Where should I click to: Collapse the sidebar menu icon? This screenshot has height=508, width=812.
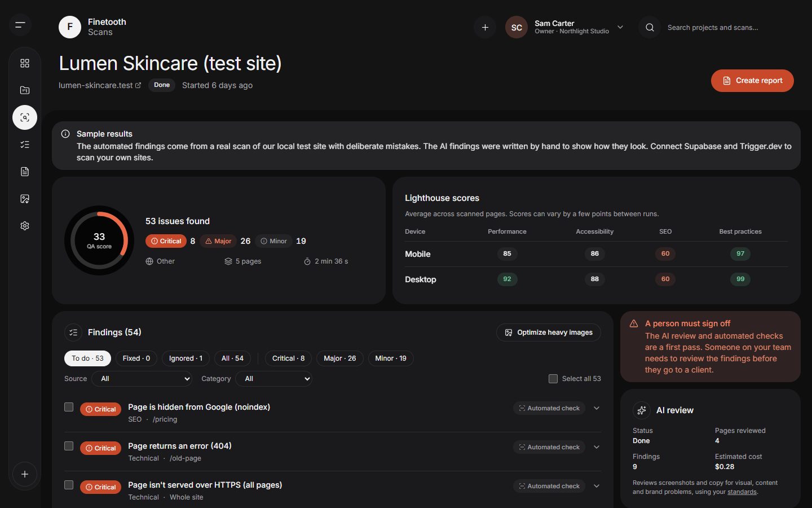[x=20, y=25]
